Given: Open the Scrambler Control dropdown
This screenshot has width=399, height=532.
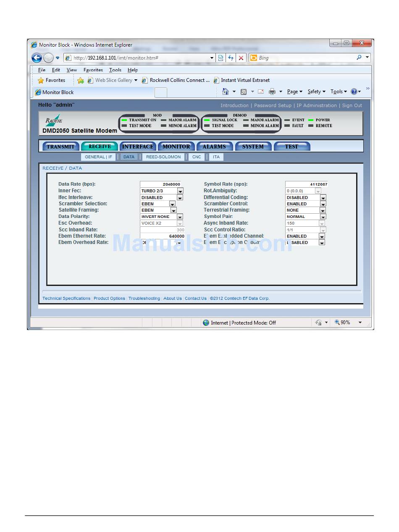Looking at the screenshot, I should click(323, 204).
